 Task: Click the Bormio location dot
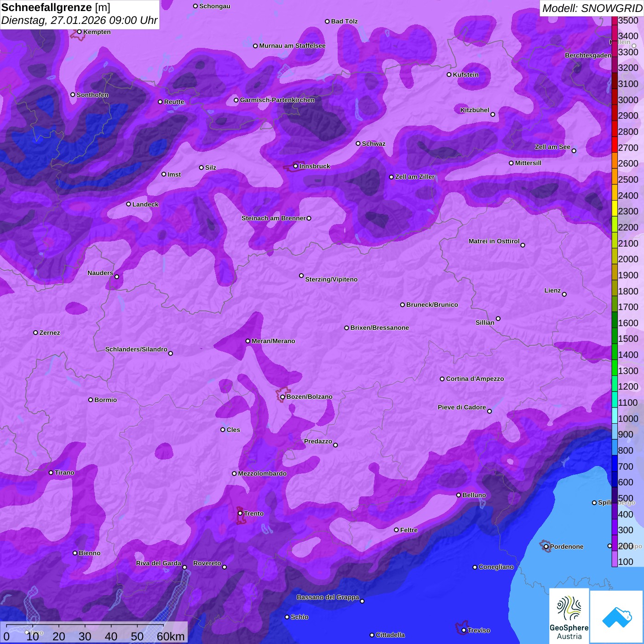tap(91, 400)
